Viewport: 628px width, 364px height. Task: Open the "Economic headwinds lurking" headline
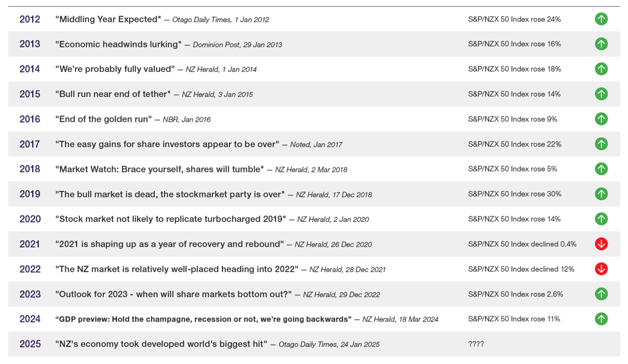(x=118, y=44)
